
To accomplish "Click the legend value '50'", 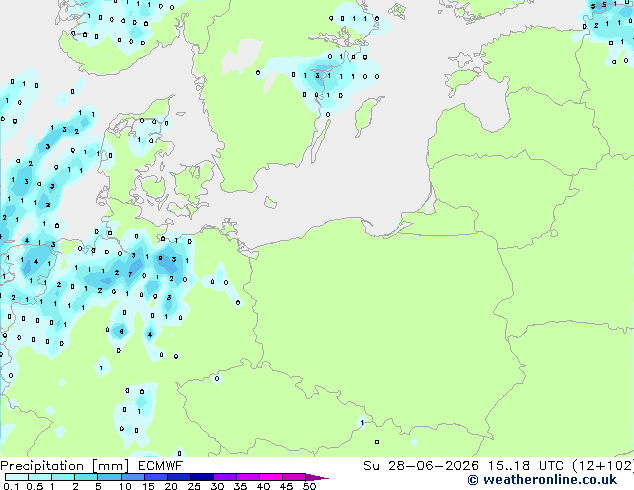I will click(309, 486).
